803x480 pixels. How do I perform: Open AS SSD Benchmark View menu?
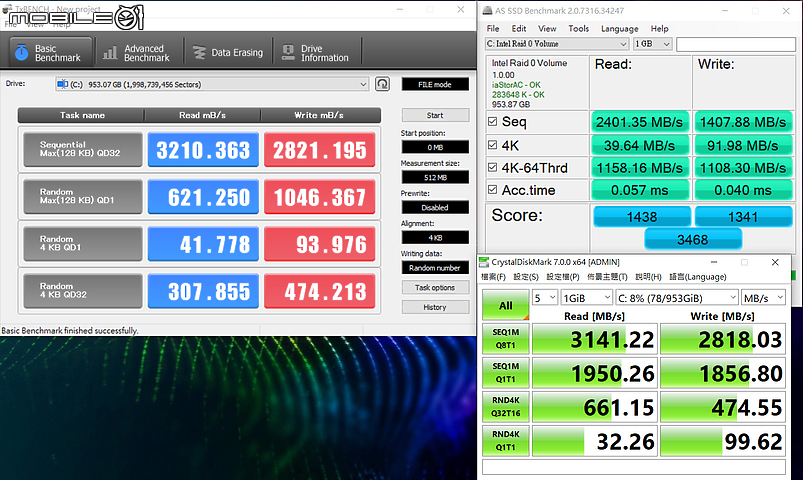pyautogui.click(x=547, y=29)
